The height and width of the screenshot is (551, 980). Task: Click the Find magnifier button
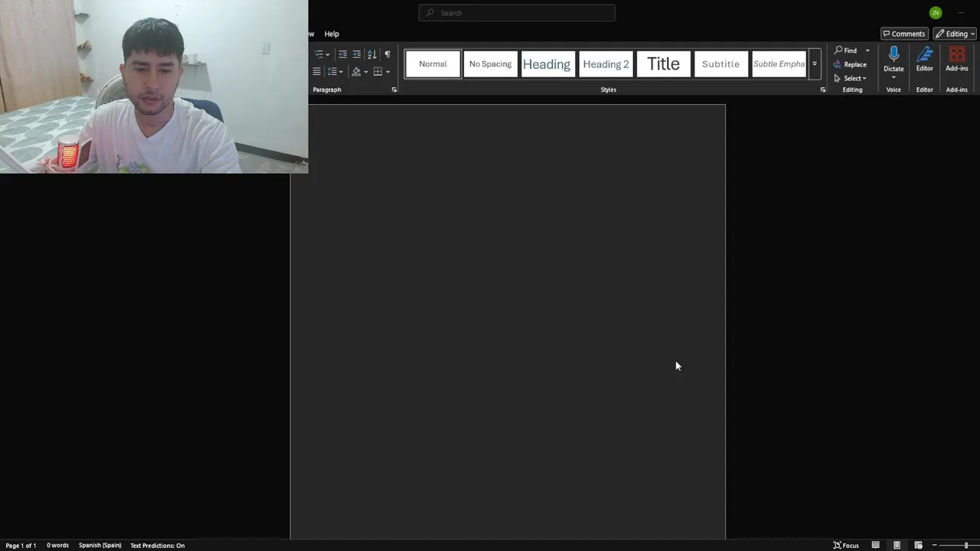point(845,51)
